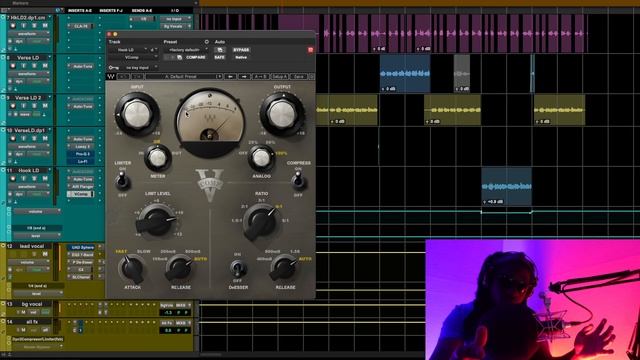
Task: Flip the COMPRESS on/off switch
Action: 298,180
